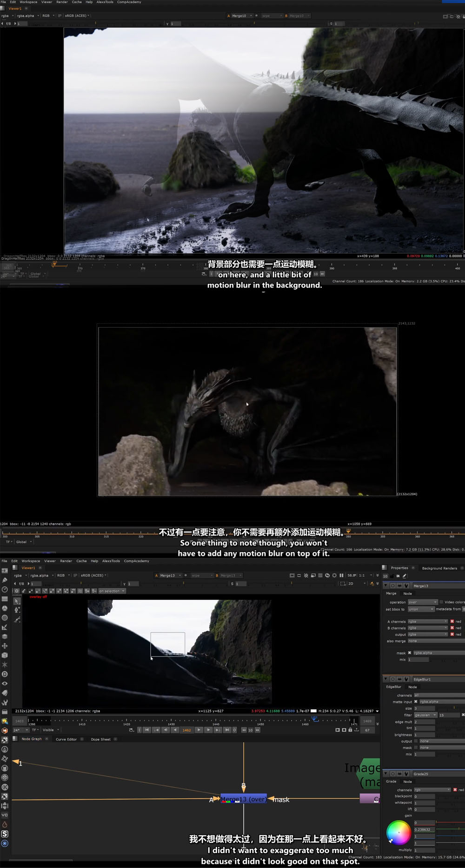The height and width of the screenshot is (868, 465).
Task: Click the Grade25 gain color wheel
Action: [399, 832]
